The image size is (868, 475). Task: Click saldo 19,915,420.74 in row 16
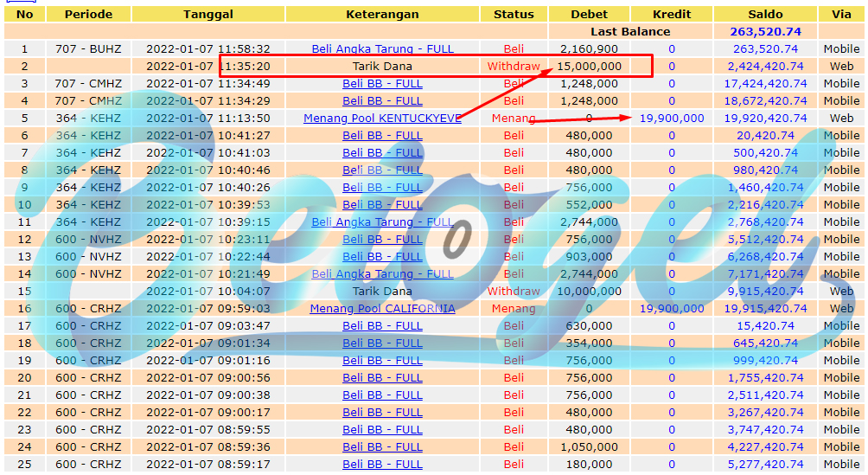coord(766,308)
